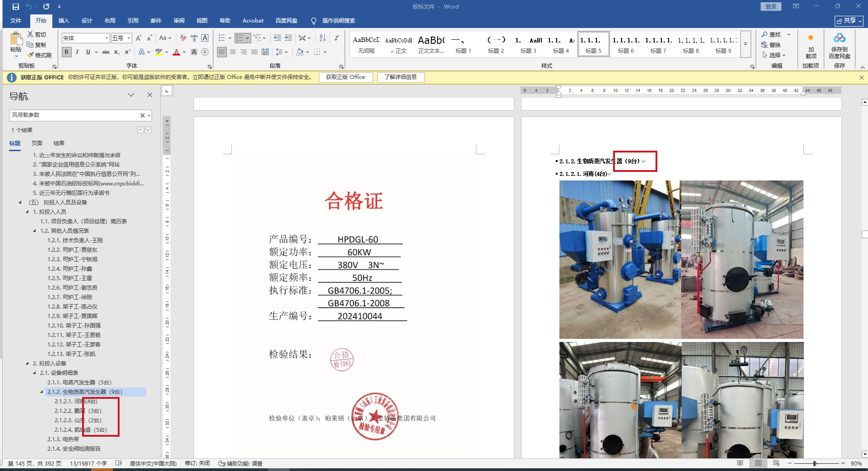Increase font size with the grow font icon
Screen dimensions: 868x471
139,38
